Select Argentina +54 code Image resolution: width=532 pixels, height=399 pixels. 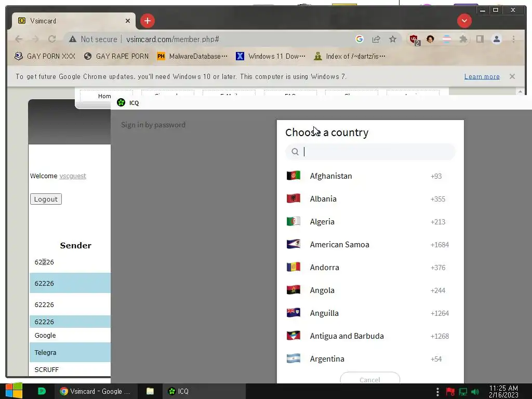[x=436, y=359]
